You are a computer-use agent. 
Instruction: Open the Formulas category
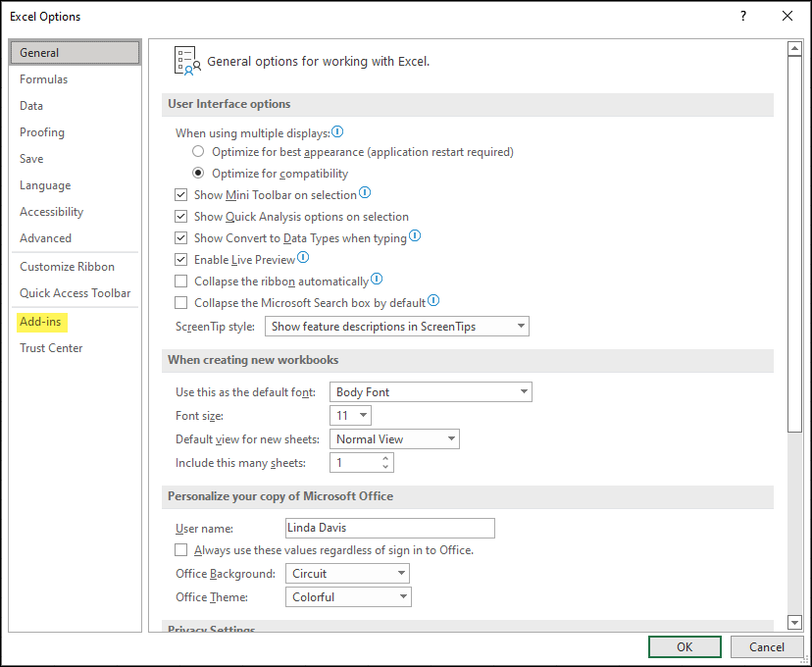pyautogui.click(x=76, y=79)
